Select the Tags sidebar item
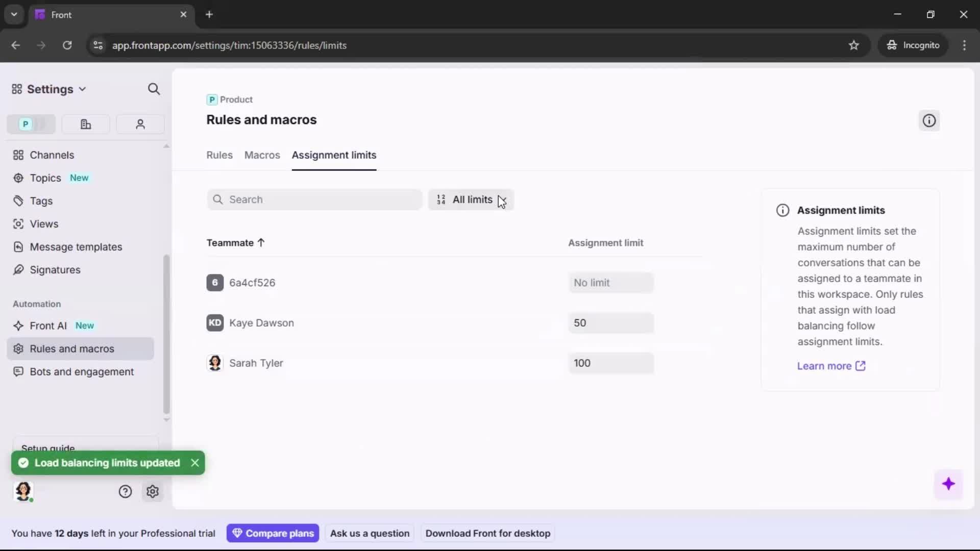Image resolution: width=980 pixels, height=551 pixels. tap(40, 201)
